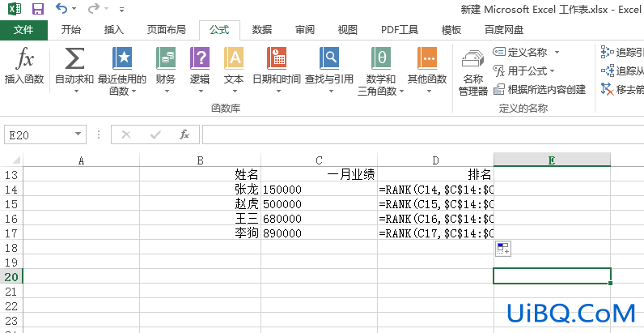This screenshot has width=644, height=333.
Task: Open the Text functions icon
Action: click(x=234, y=58)
